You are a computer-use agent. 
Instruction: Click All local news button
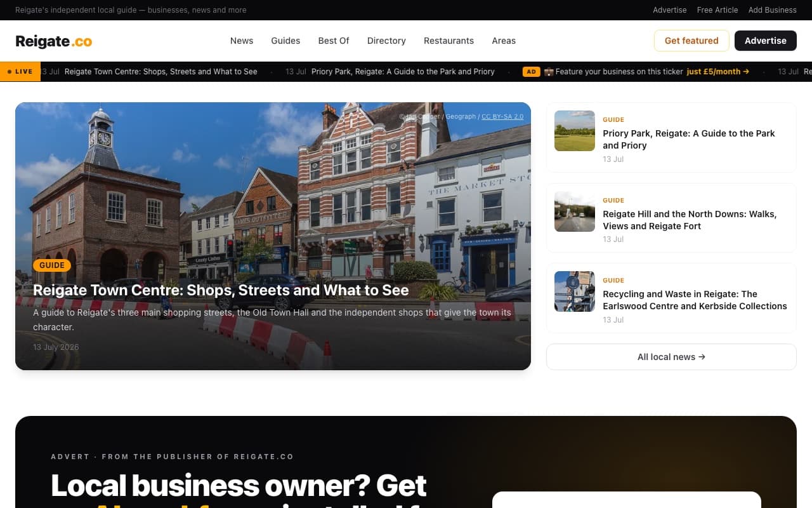671,357
